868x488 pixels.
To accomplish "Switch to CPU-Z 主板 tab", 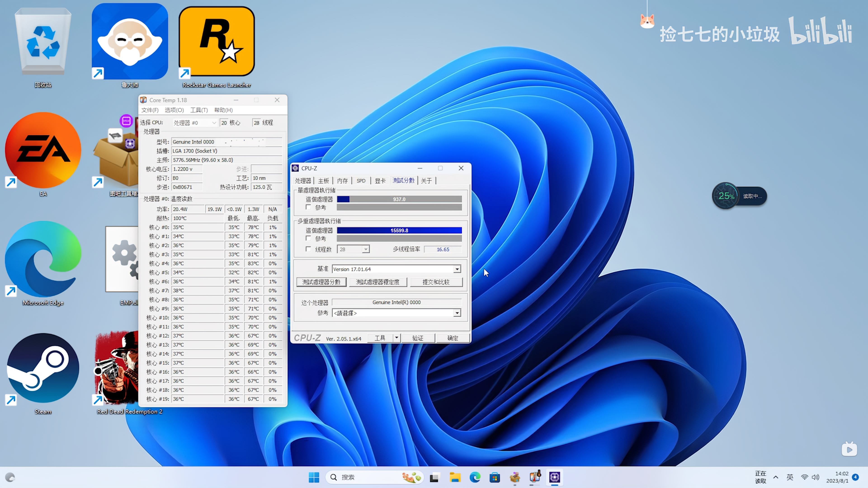I will pos(323,181).
